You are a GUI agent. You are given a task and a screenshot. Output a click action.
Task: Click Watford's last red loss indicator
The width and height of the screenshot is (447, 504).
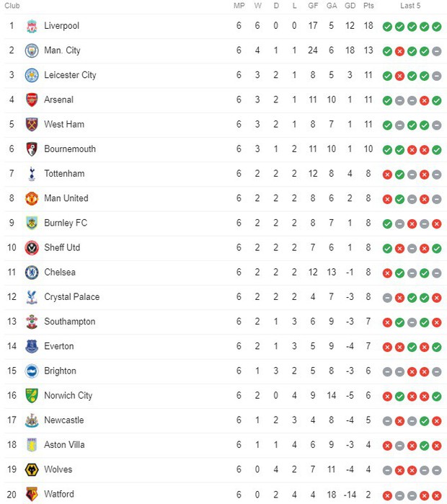(x=436, y=495)
